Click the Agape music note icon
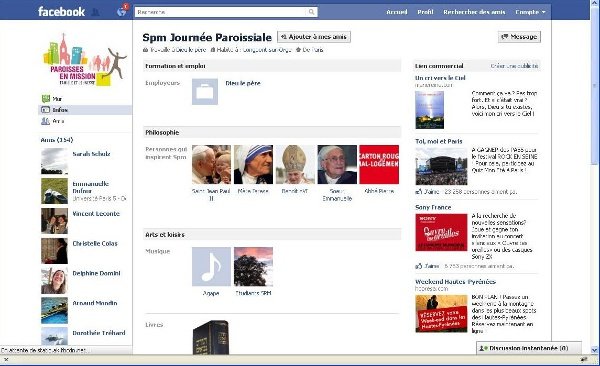This screenshot has height=366, width=600. tap(211, 266)
